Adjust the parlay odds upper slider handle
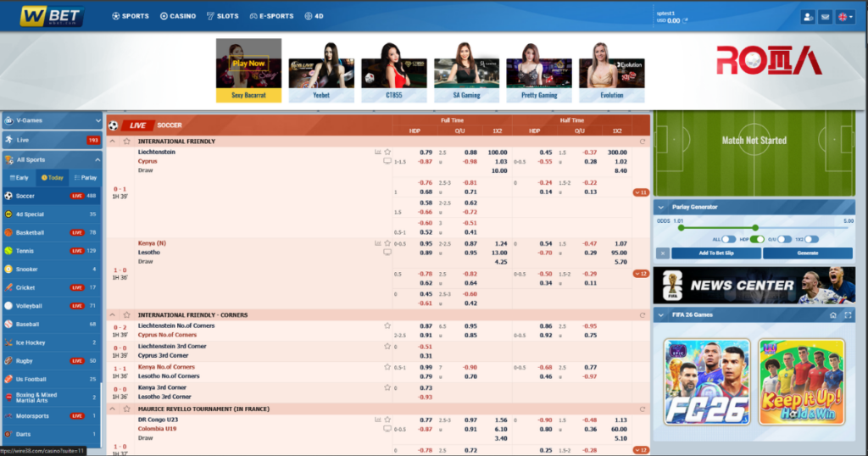 (755, 227)
